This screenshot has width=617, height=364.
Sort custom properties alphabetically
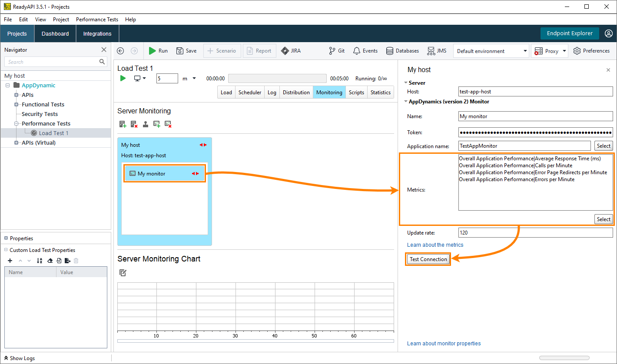(39, 261)
